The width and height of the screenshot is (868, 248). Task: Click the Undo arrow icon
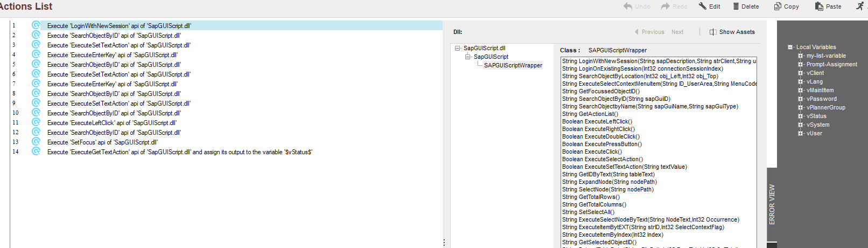pos(628,6)
